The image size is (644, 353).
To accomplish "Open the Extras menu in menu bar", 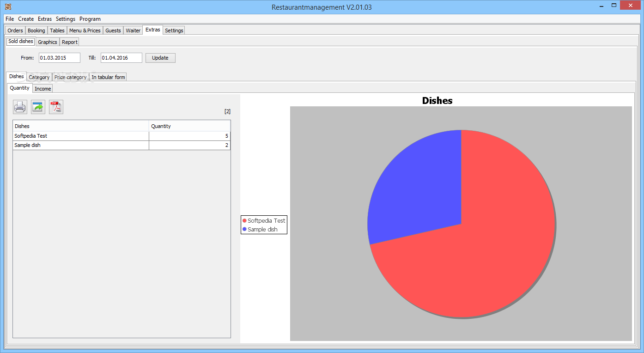I will [x=45, y=19].
